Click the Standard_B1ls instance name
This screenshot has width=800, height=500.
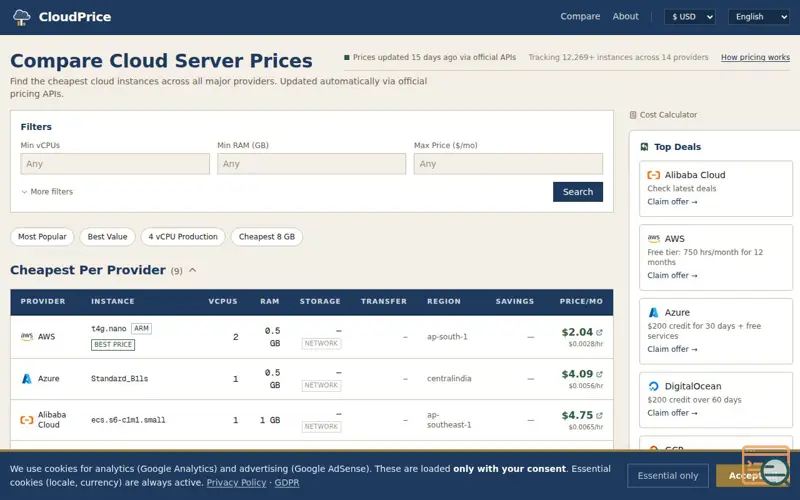coord(119,379)
